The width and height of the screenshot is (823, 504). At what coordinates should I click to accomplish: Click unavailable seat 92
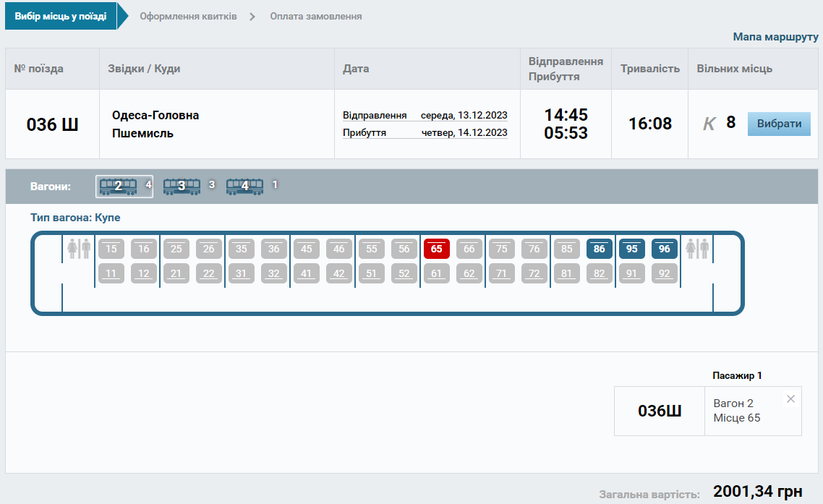(665, 273)
